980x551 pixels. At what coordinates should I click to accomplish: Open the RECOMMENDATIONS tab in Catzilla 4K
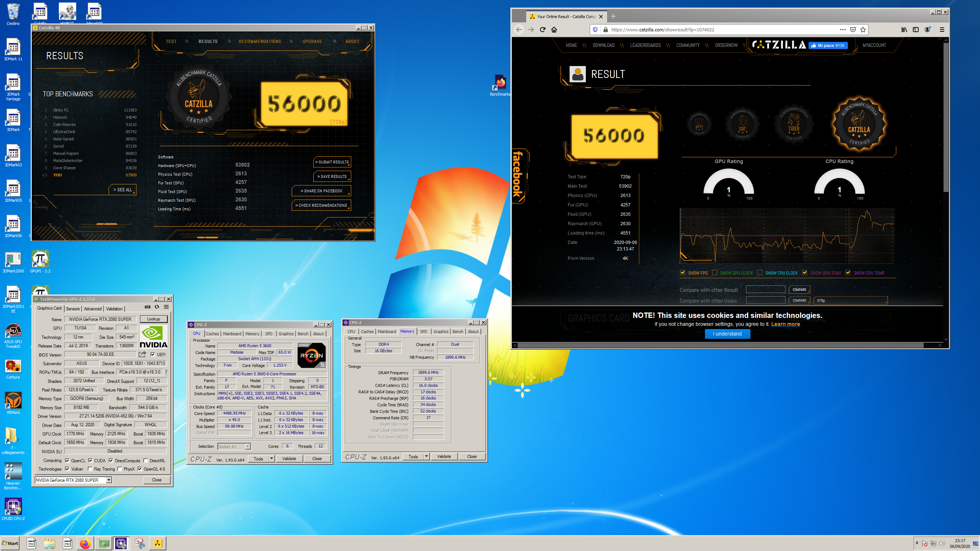point(260,41)
